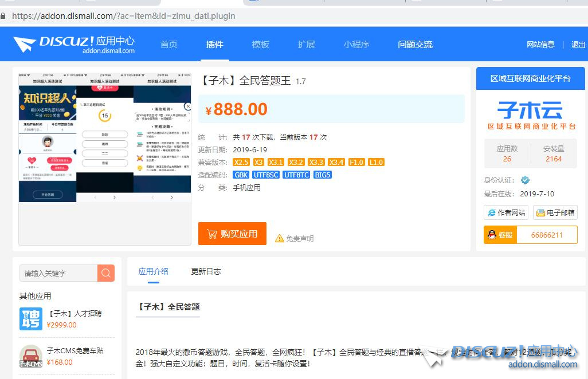The image size is (588, 379).
Task: Contact 客服 via QQ button
Action: coord(500,235)
